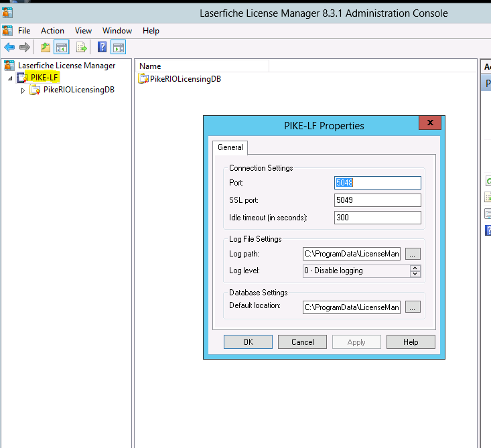491x448 pixels.
Task: Click the Export List toolbar icon
Action: pyautogui.click(x=82, y=48)
